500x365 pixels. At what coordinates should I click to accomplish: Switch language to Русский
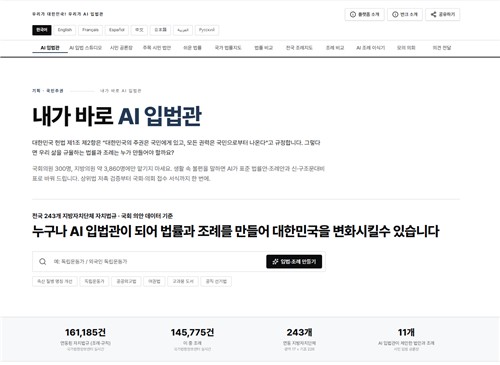click(207, 30)
